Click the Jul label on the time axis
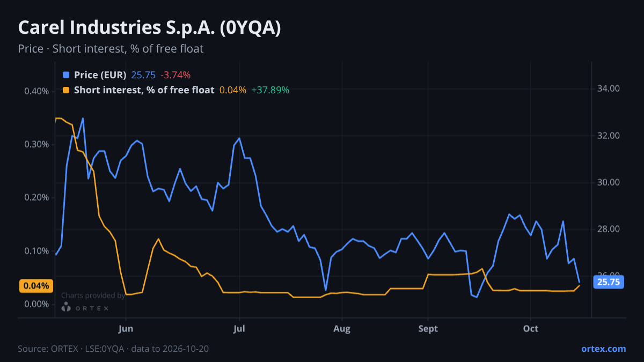The width and height of the screenshot is (644, 362). (239, 329)
